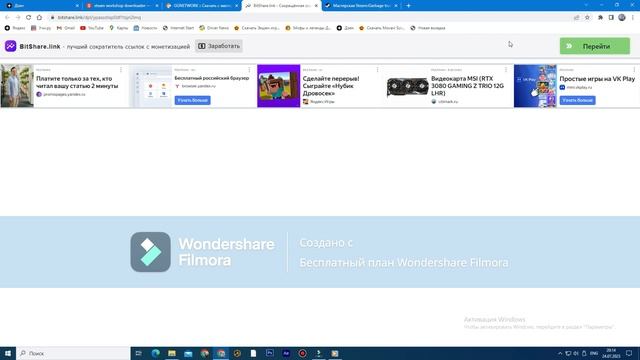Open Бесплатный российский браузер ad title
640x360 pixels.
point(211,78)
